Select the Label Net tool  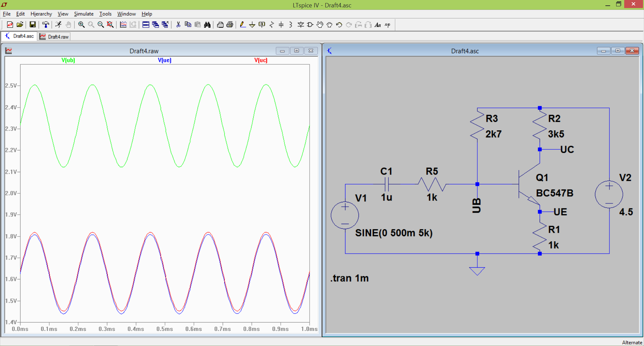(x=262, y=24)
